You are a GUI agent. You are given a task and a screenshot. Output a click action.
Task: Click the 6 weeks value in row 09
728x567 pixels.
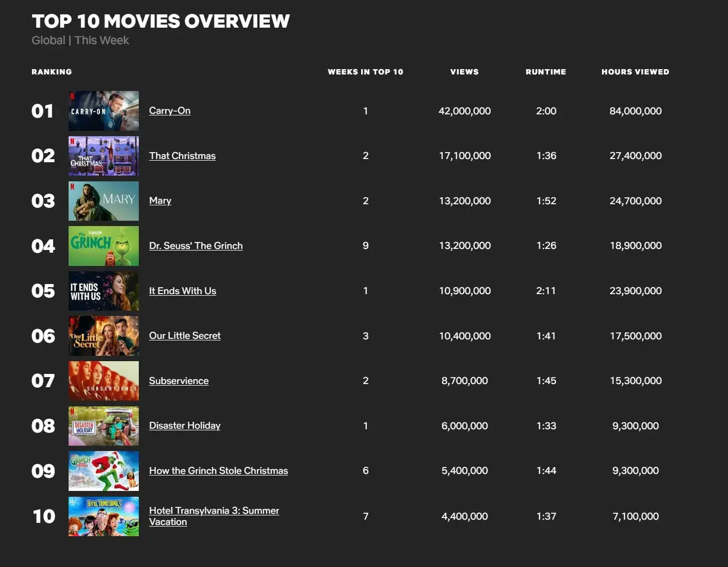tap(365, 471)
